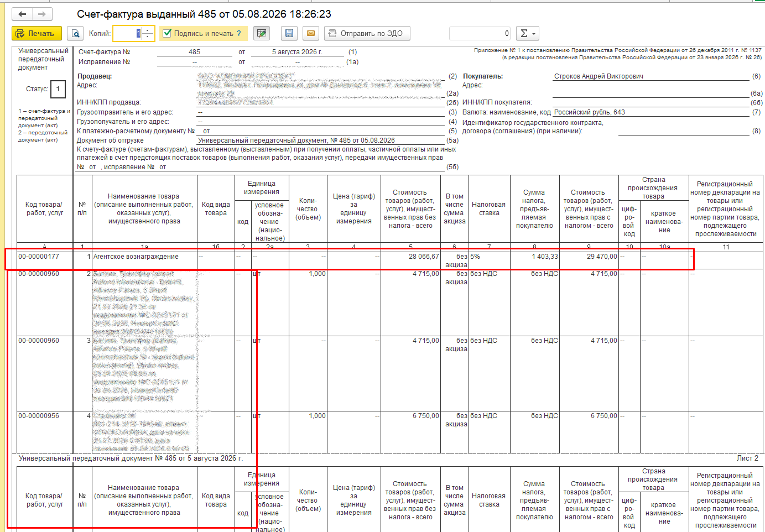Open print preview with magnifier icon
This screenshot has height=532, width=765.
click(75, 34)
